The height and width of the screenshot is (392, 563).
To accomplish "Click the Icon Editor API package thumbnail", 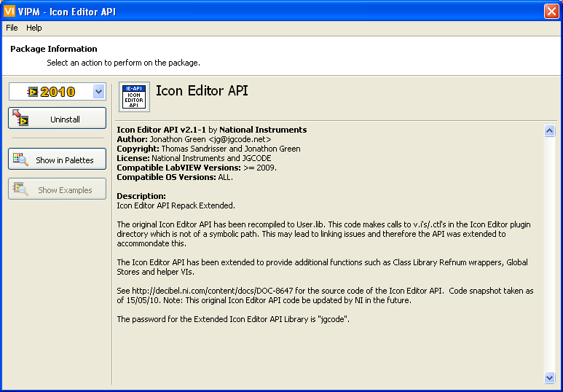I will tap(134, 97).
